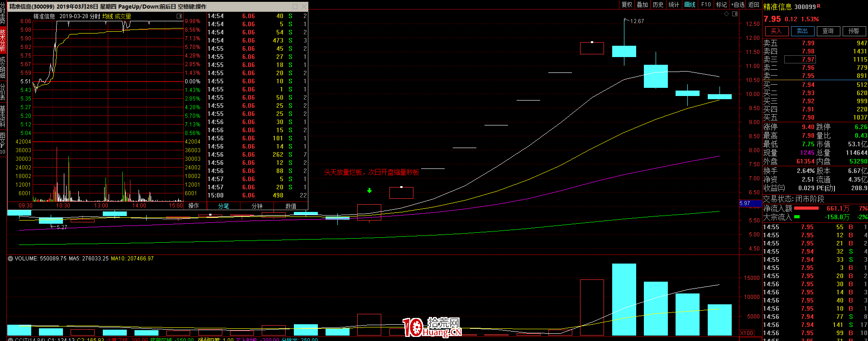
Task: Click the 14:56 trade row with volume 141
Action: coord(815,325)
